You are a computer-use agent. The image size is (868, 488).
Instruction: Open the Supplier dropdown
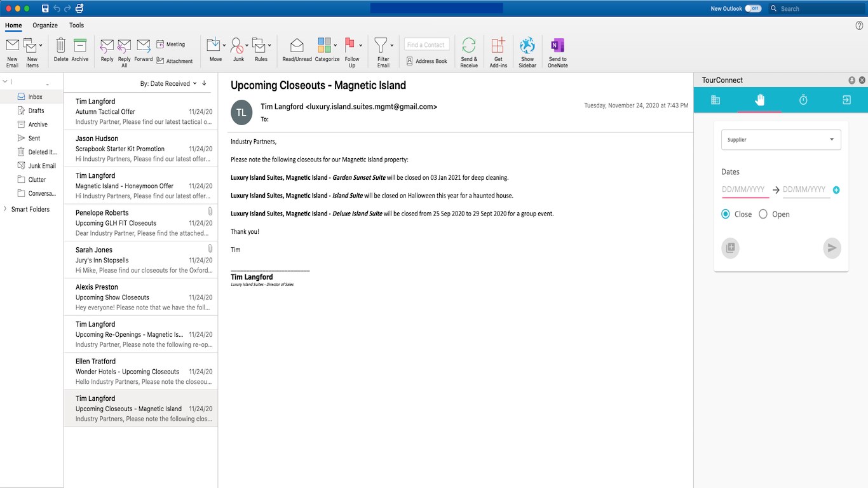pos(781,140)
